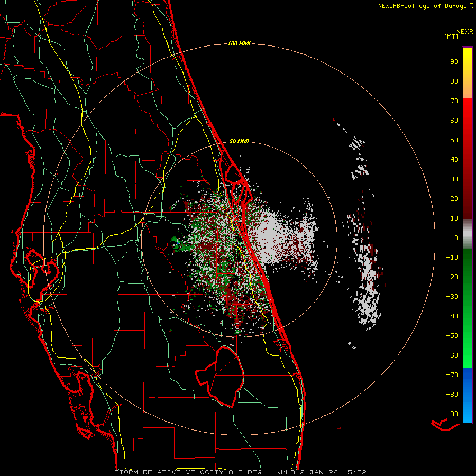Click the 2 JAN 26 date text
This screenshot has width=476, height=476.
click(321, 472)
